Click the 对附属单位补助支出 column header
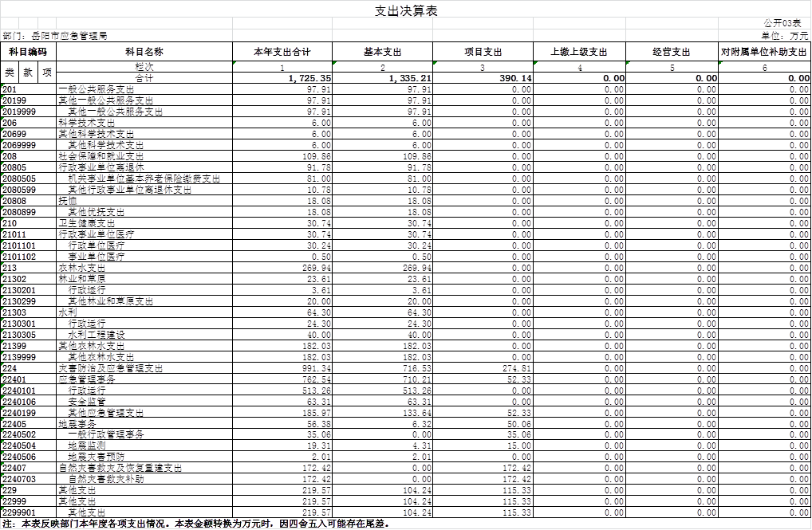Image resolution: width=812 pixels, height=530 pixels. point(765,52)
